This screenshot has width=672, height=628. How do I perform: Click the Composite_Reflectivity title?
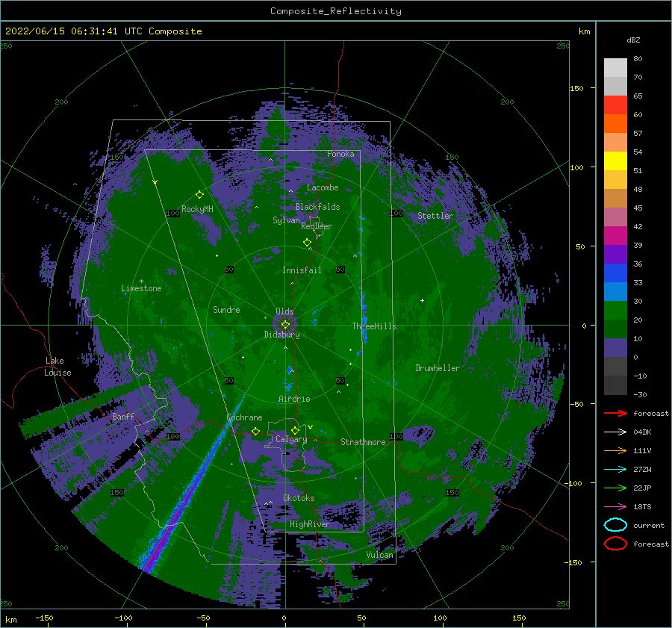pos(336,11)
